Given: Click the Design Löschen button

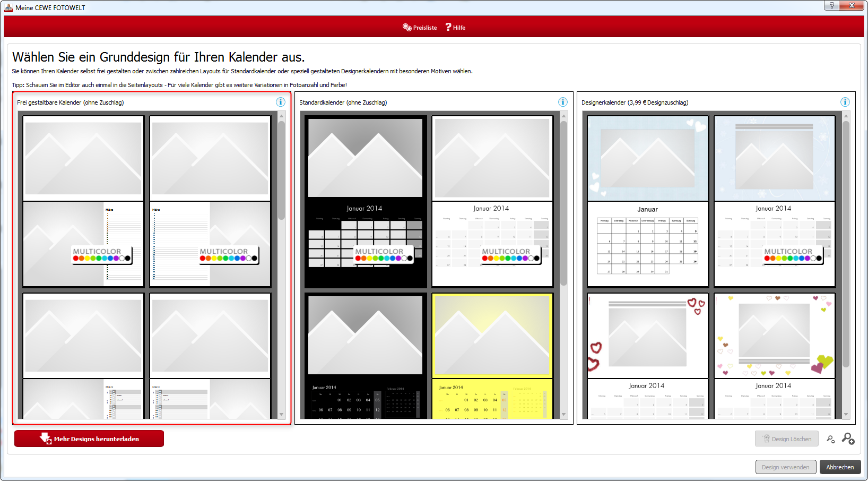Looking at the screenshot, I should (x=787, y=439).
